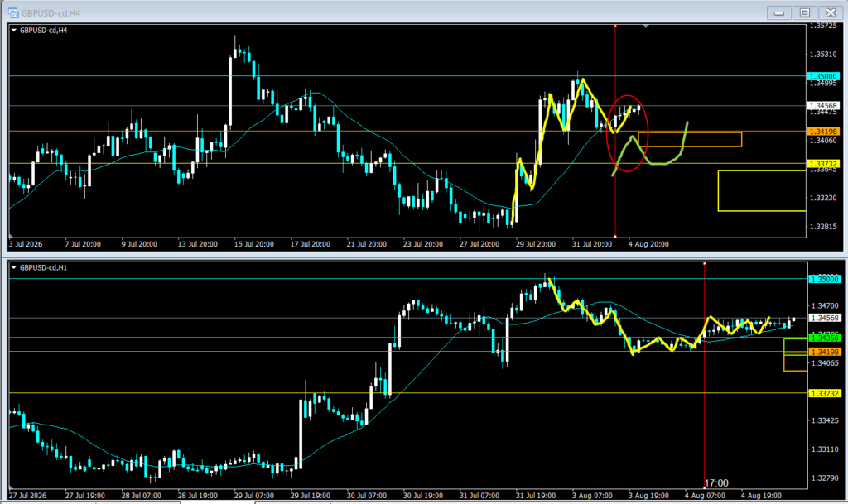The height and width of the screenshot is (504, 848).
Task: Click the gray chart shift triangle atop H4 chart
Action: [645, 26]
